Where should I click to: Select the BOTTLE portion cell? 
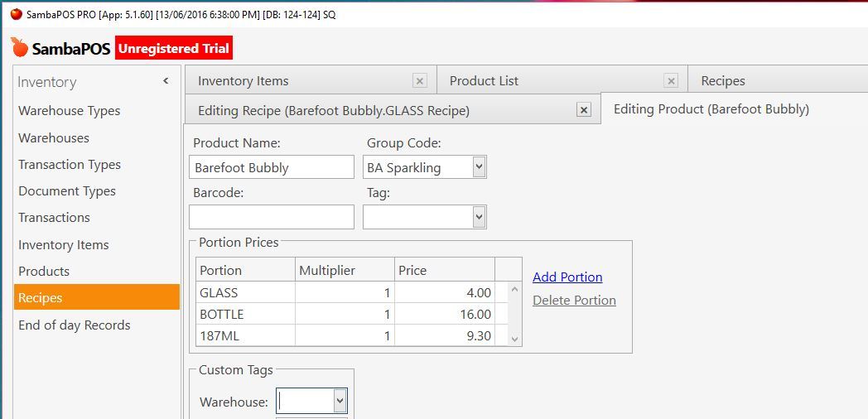point(245,314)
